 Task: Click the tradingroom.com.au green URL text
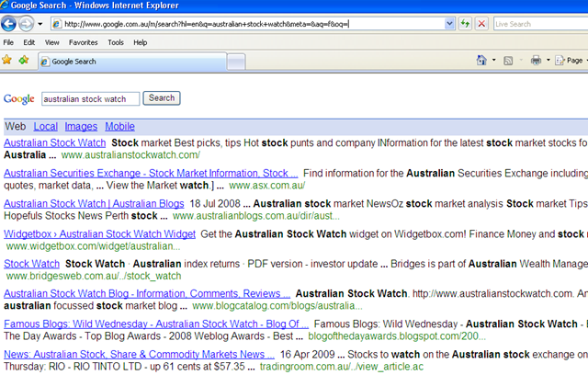click(342, 367)
